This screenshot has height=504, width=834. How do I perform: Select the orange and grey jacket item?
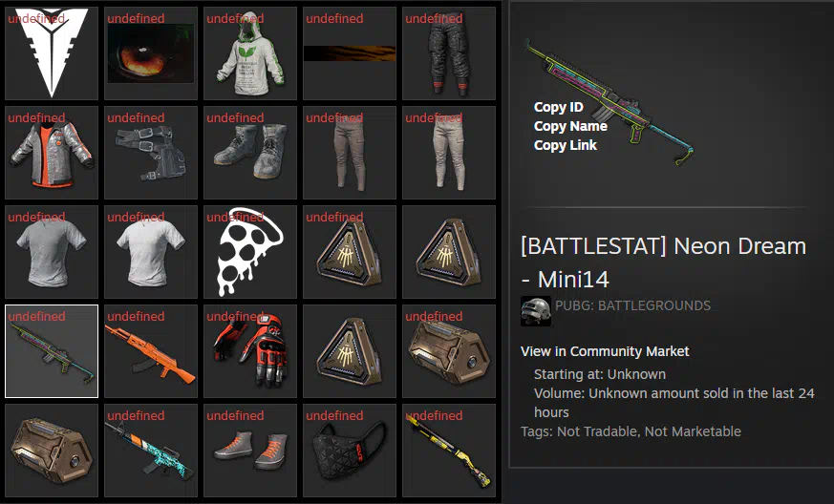click(x=52, y=153)
